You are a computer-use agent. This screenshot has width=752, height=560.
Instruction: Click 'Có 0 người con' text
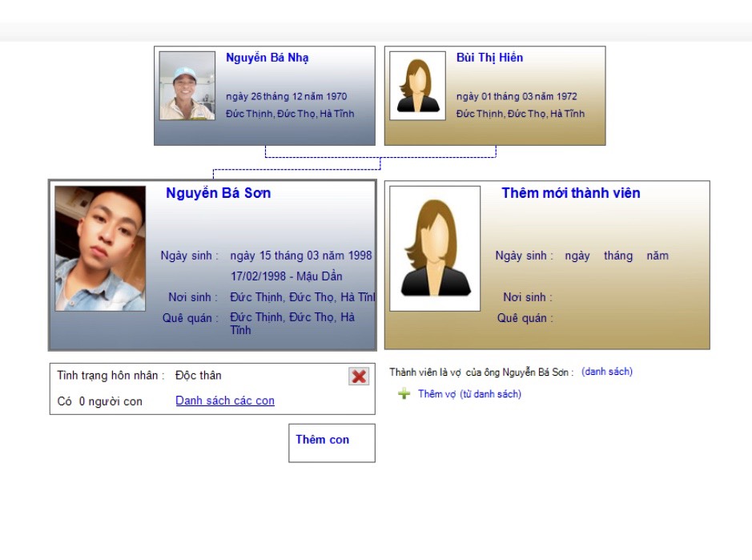(x=100, y=401)
